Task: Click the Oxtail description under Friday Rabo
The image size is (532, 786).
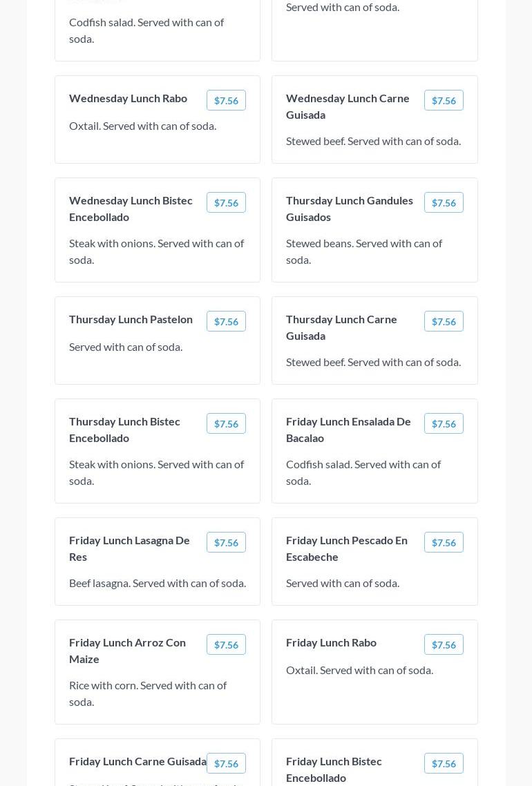Action: 359,670
